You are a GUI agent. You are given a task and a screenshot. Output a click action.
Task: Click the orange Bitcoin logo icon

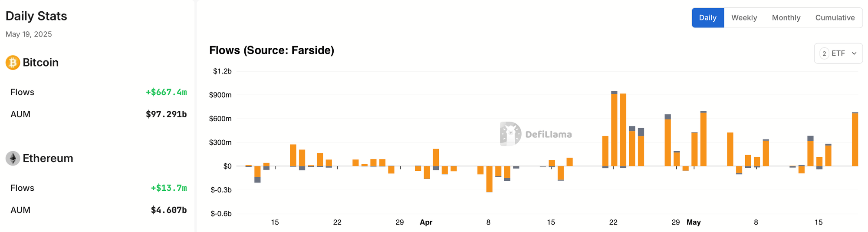coord(13,63)
